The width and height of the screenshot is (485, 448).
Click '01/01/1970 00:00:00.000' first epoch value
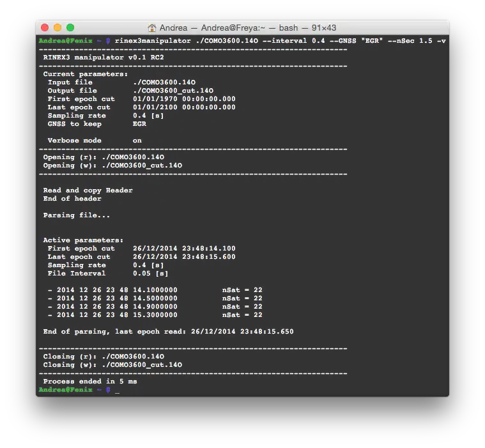click(184, 99)
